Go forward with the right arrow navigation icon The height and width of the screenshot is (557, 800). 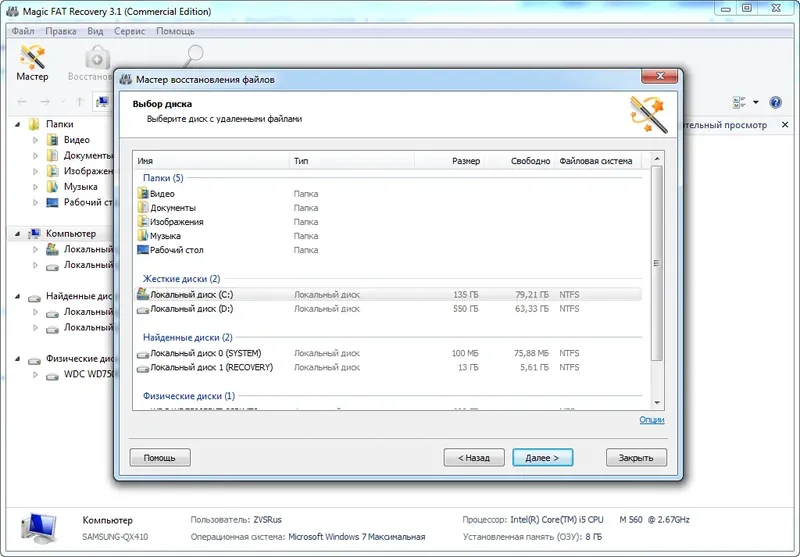(x=45, y=102)
